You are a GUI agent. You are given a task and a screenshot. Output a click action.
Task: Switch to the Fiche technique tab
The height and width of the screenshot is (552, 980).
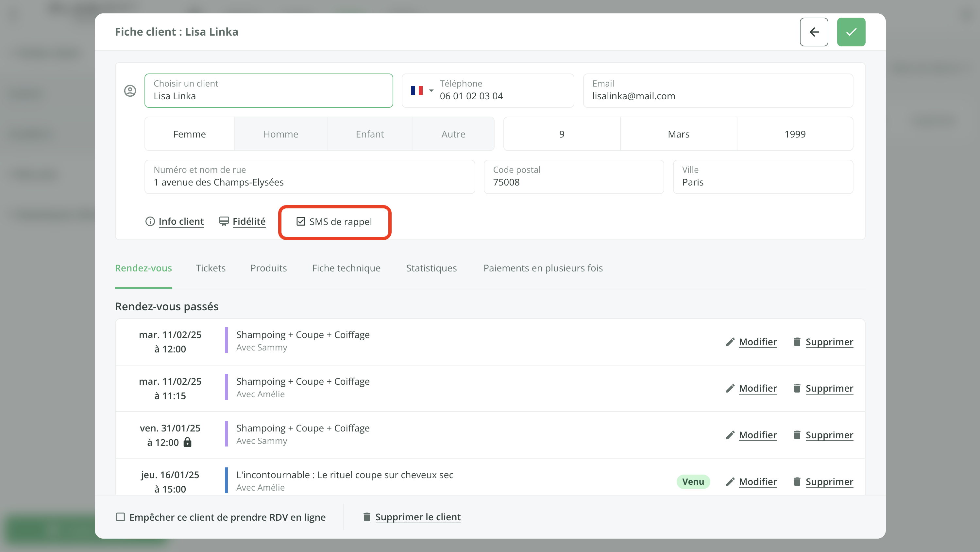tap(346, 268)
